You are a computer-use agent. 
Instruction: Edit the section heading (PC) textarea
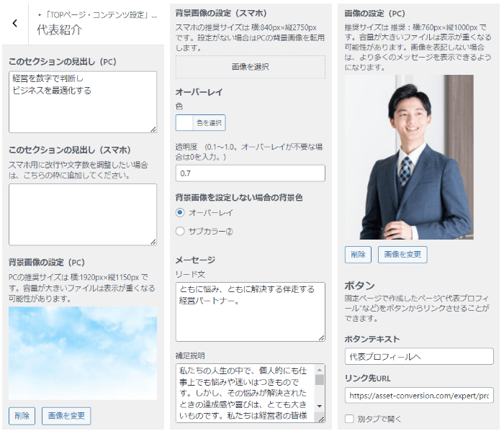click(83, 102)
